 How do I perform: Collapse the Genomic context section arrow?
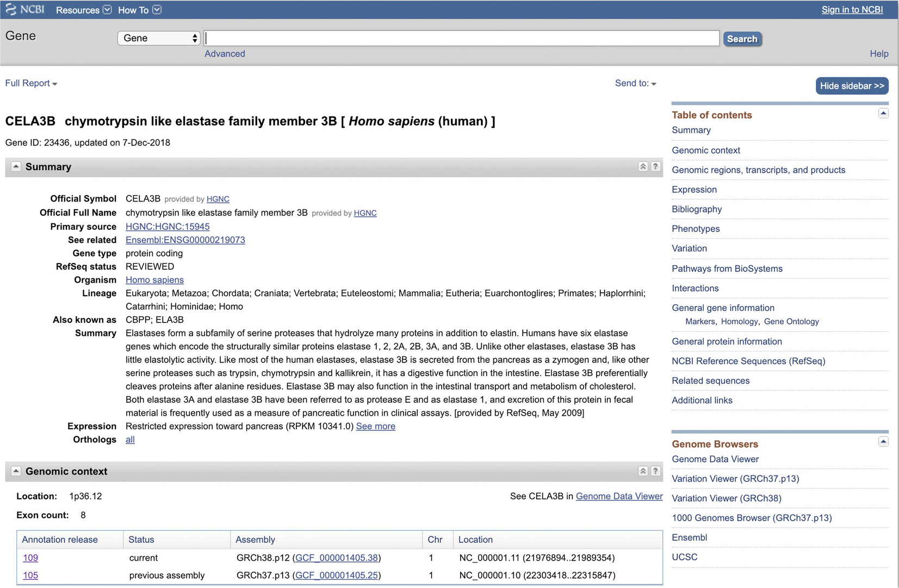(x=16, y=471)
